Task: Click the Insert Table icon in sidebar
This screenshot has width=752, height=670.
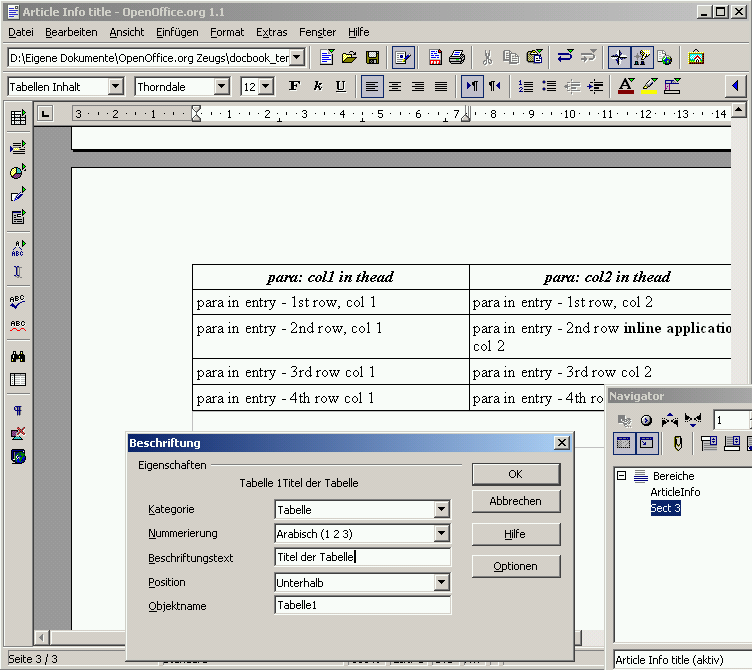Action: coord(17,118)
